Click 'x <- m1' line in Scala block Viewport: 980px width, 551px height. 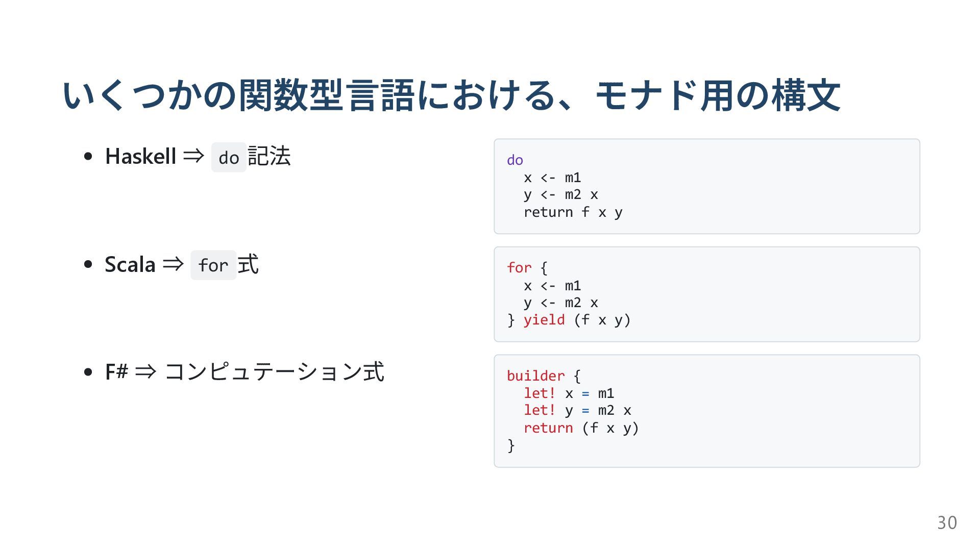(552, 286)
